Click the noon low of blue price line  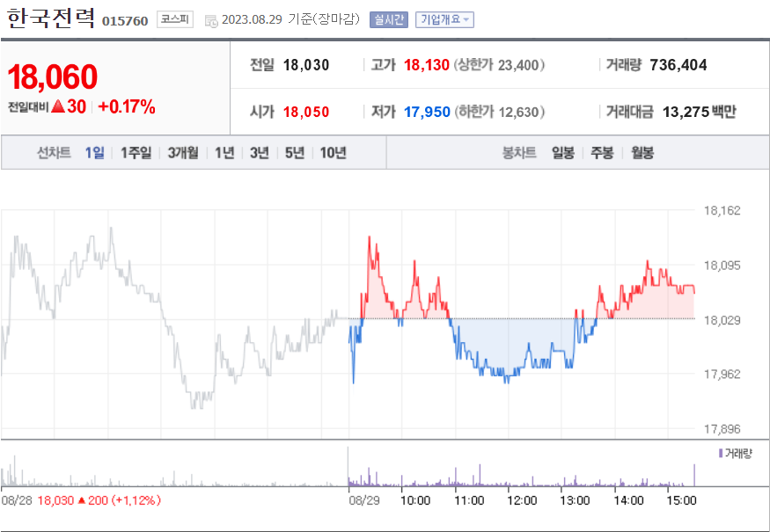click(507, 382)
